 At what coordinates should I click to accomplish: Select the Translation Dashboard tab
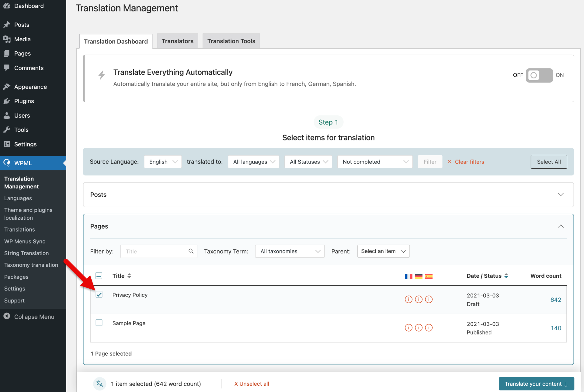116,41
